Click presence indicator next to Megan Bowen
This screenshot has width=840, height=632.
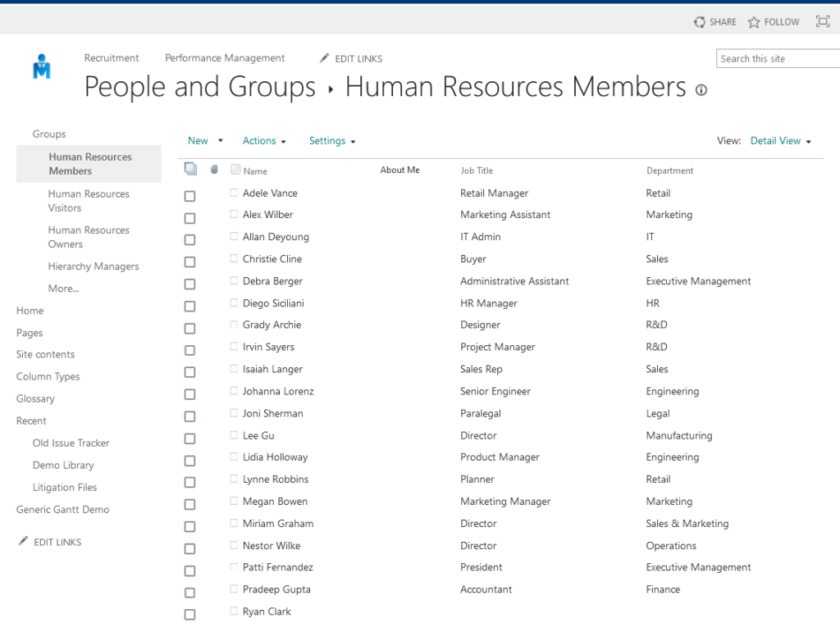pyautogui.click(x=234, y=501)
